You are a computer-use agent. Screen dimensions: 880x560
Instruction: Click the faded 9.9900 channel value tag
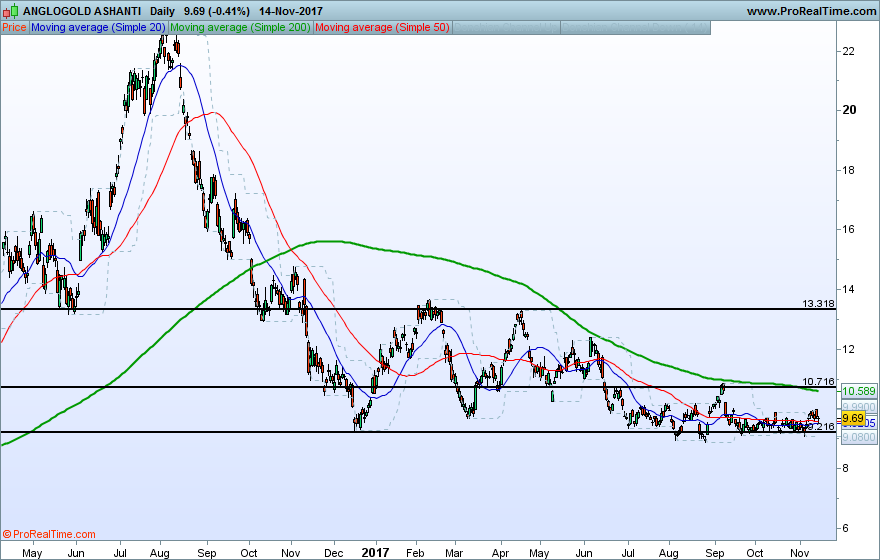(x=859, y=407)
